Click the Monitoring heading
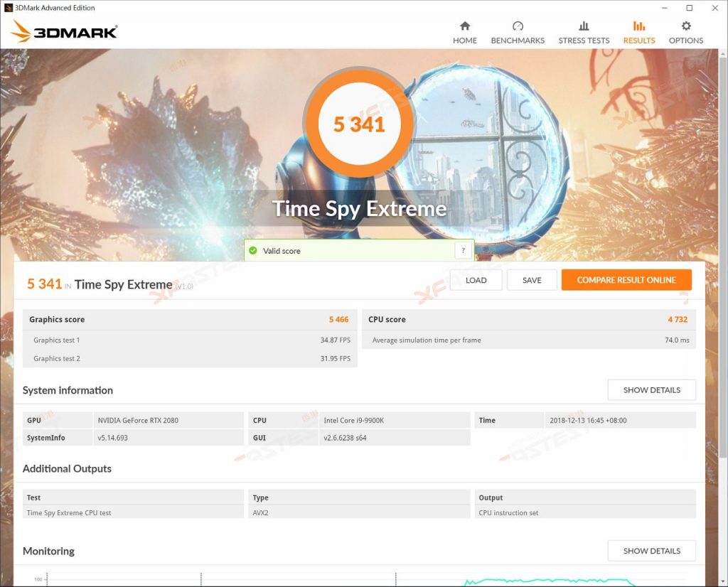 (x=48, y=551)
